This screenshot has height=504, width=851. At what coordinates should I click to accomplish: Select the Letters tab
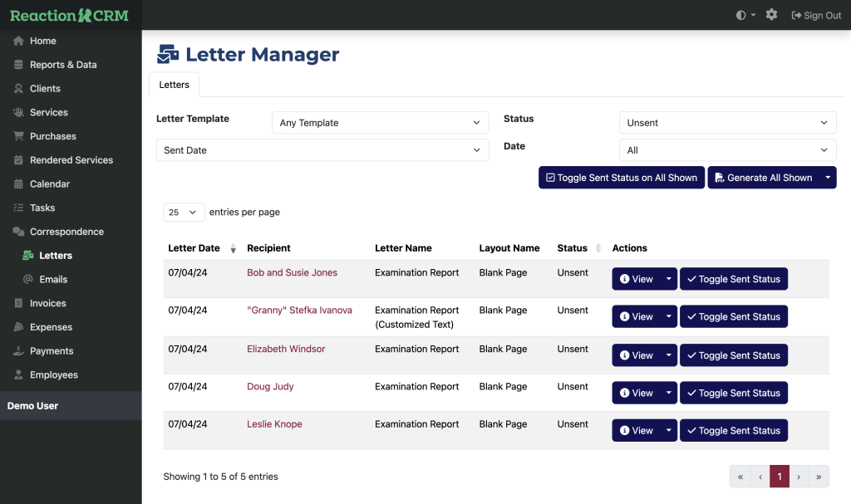click(x=174, y=85)
